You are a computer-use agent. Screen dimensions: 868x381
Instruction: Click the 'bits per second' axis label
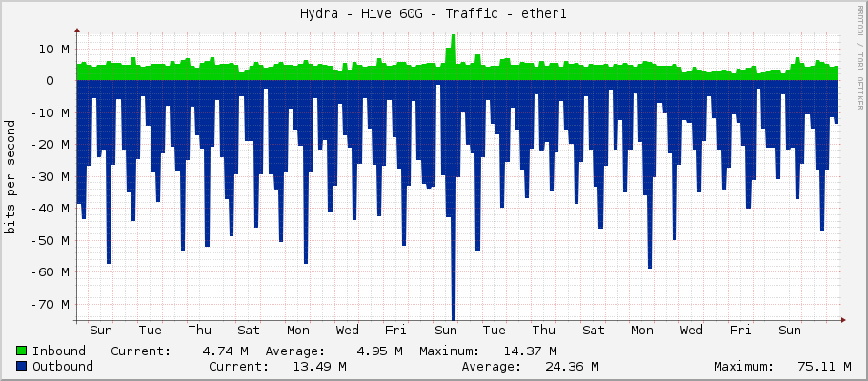tap(10, 176)
